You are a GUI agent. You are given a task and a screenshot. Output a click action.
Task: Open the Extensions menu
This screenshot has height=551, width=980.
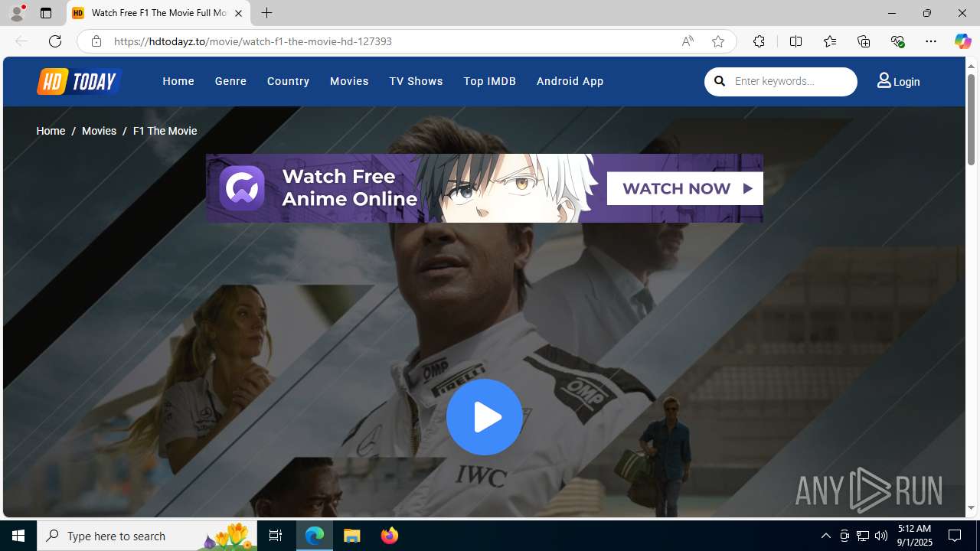coord(759,41)
